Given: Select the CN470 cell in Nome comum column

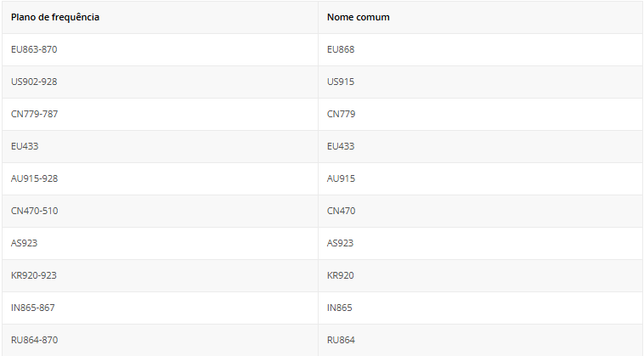Looking at the screenshot, I should [x=342, y=211].
